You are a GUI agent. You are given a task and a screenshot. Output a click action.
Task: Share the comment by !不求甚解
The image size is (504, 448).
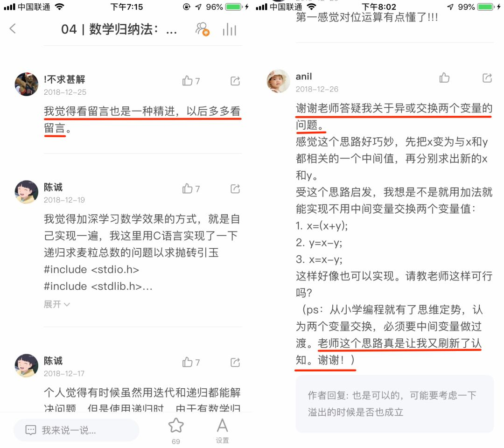click(x=235, y=81)
